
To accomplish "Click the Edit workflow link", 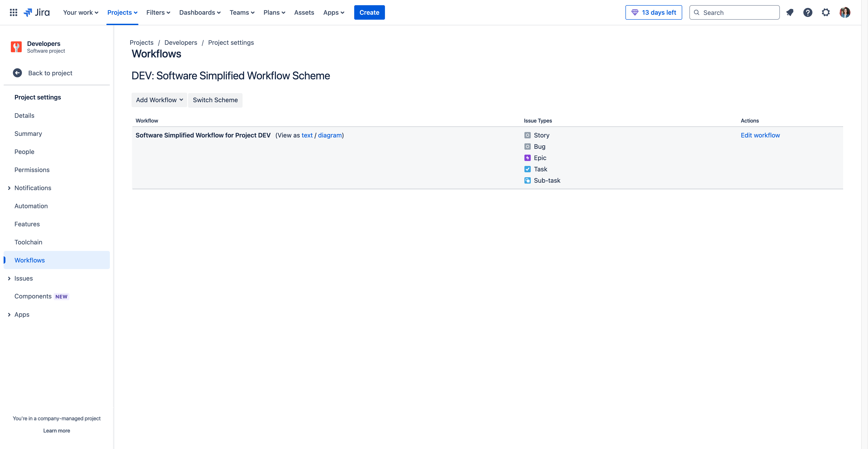I will pos(760,135).
